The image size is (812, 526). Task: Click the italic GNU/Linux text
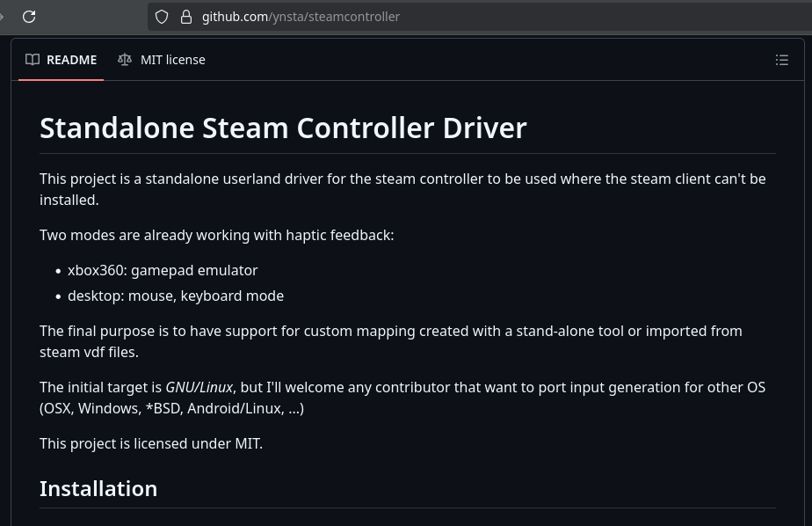point(199,388)
